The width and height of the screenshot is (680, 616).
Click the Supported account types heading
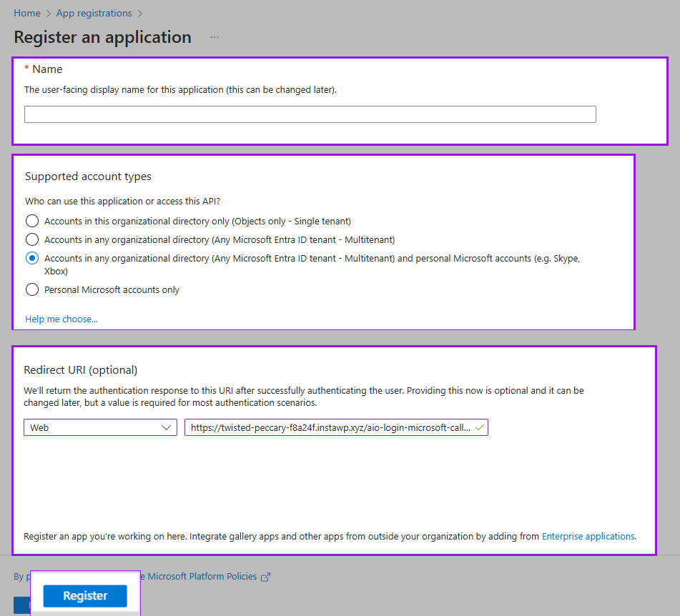[x=88, y=176]
